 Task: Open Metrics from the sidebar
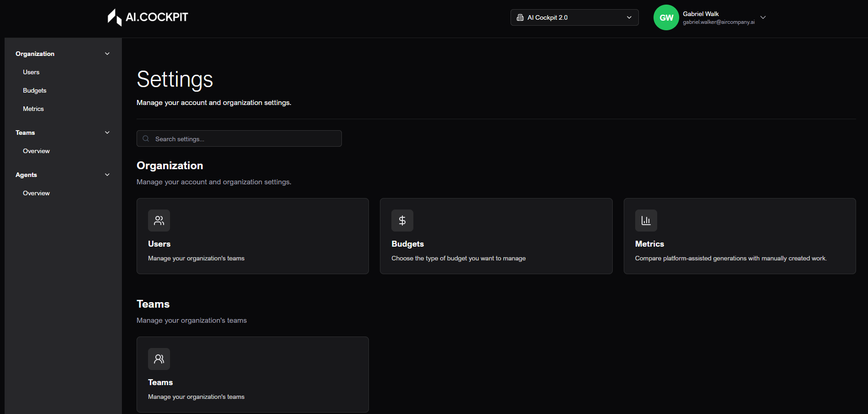pyautogui.click(x=33, y=109)
